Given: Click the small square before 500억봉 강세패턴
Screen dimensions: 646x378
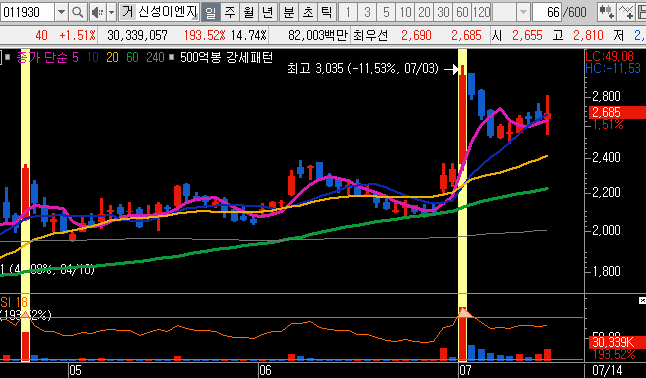Looking at the screenshot, I should pyautogui.click(x=172, y=57).
